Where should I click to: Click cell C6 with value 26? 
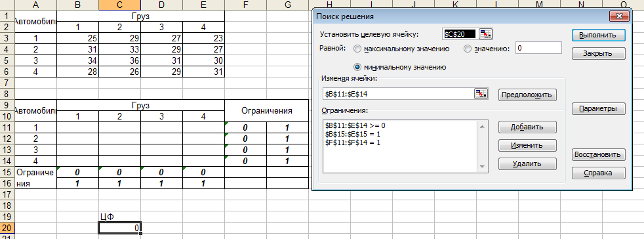click(x=119, y=72)
